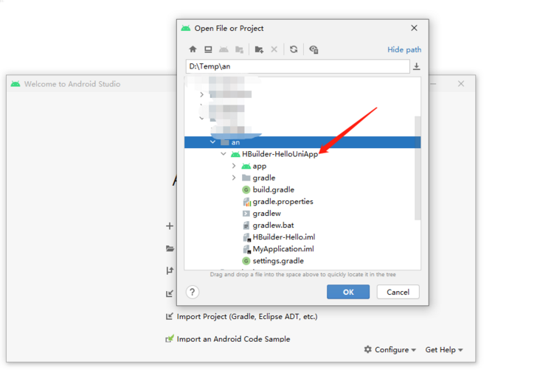The width and height of the screenshot is (540, 392).
Task: Open the Get Help dropdown
Action: point(444,350)
